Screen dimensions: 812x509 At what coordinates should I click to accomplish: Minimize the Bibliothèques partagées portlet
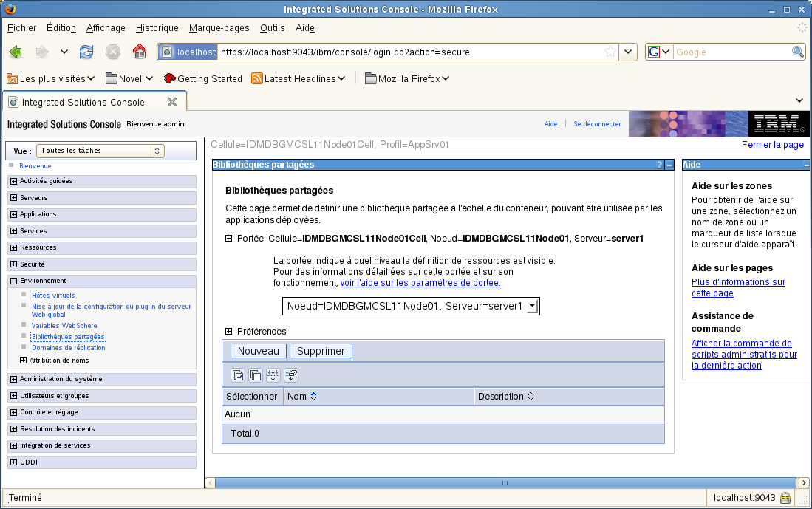tap(669, 165)
